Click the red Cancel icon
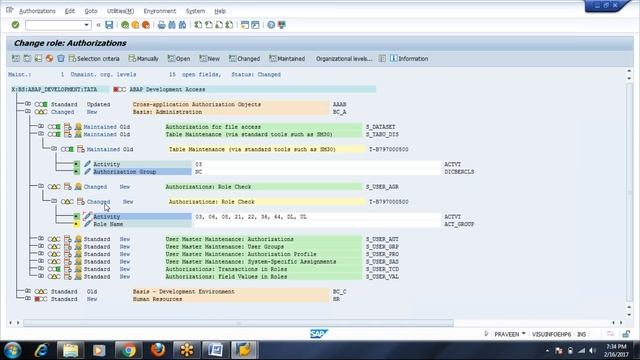This screenshot has width=640, height=360. pyautogui.click(x=146, y=25)
